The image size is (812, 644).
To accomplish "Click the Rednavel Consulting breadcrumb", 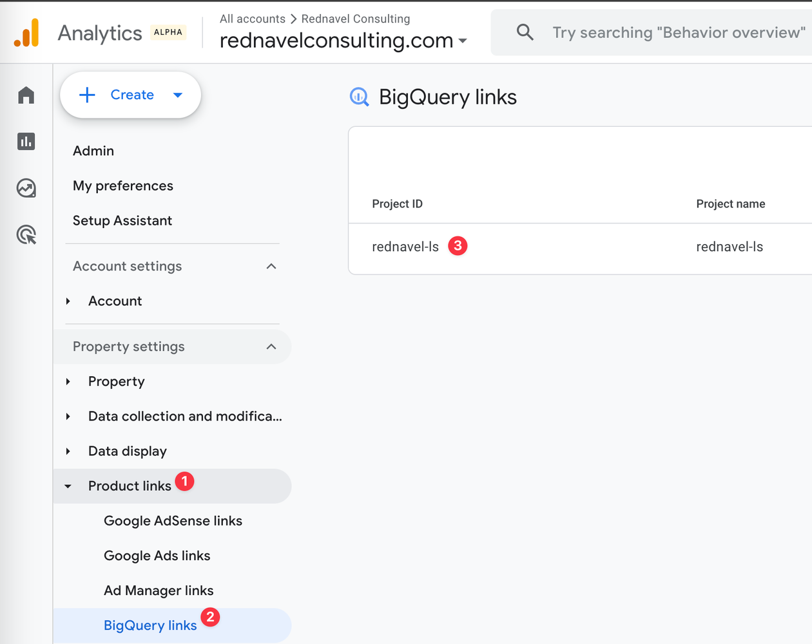I will (356, 19).
